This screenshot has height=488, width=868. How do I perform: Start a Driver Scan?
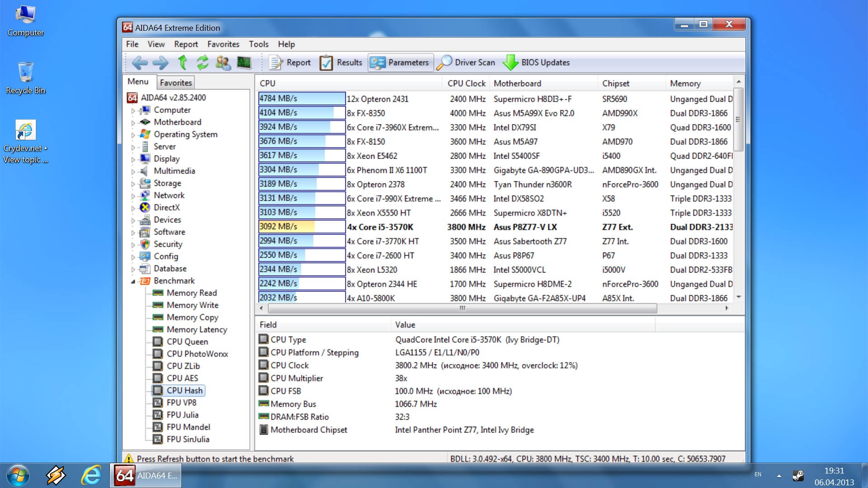tap(466, 62)
